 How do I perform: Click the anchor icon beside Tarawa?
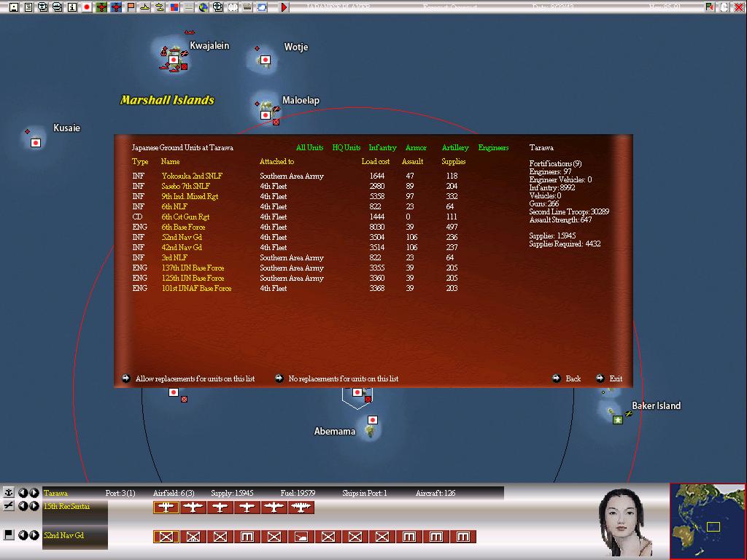9,492
